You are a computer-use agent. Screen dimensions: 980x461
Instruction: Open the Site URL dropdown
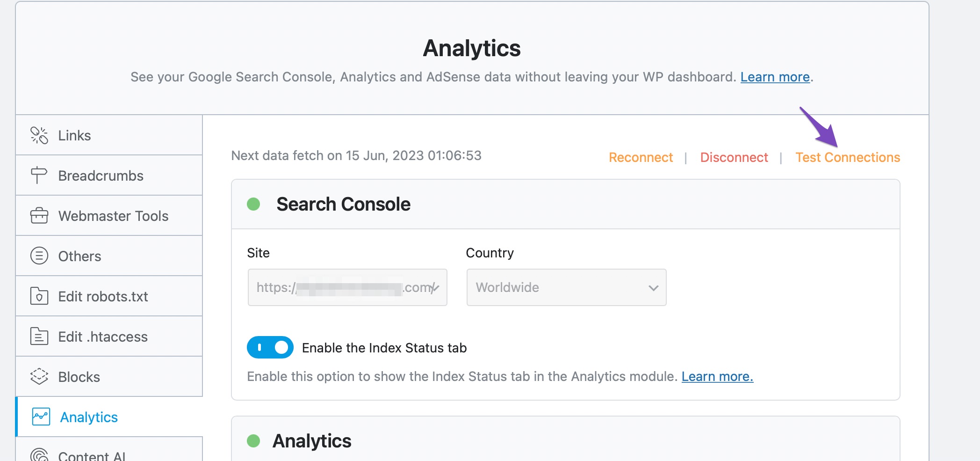pos(347,287)
